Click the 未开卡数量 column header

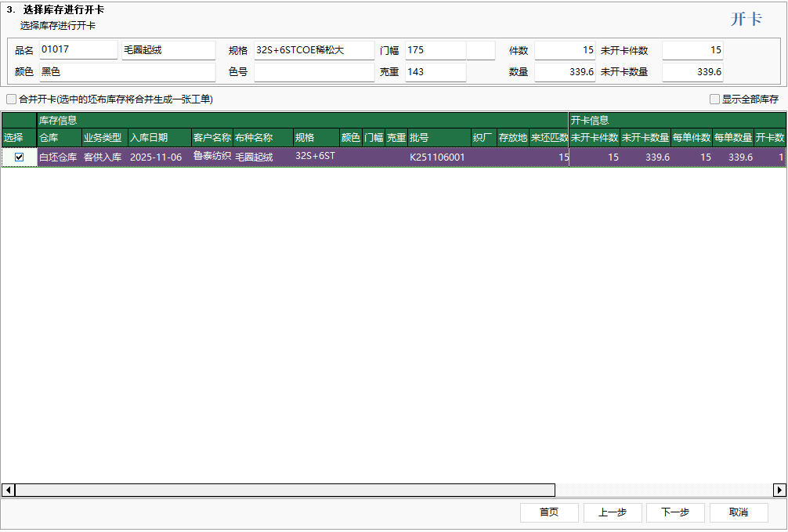coord(645,138)
